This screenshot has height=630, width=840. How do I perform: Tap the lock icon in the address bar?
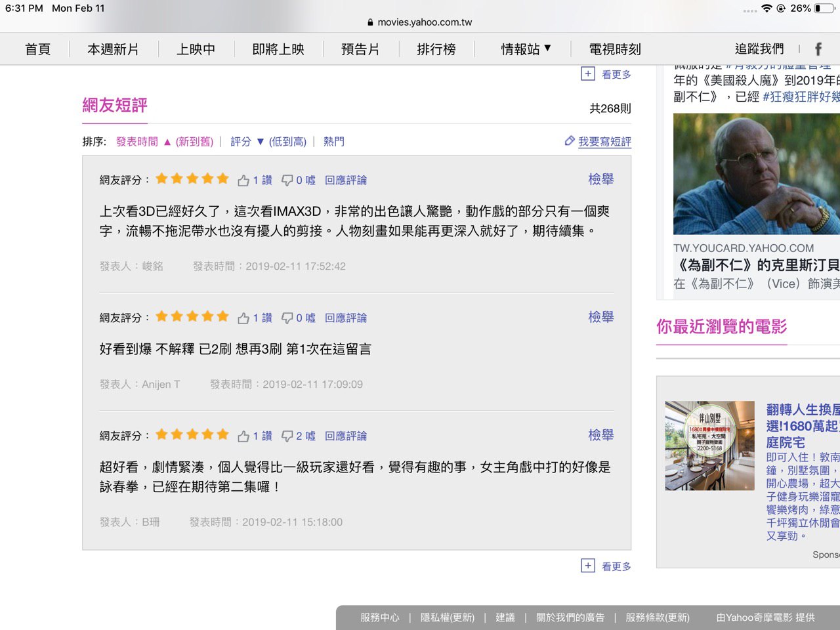(x=371, y=22)
